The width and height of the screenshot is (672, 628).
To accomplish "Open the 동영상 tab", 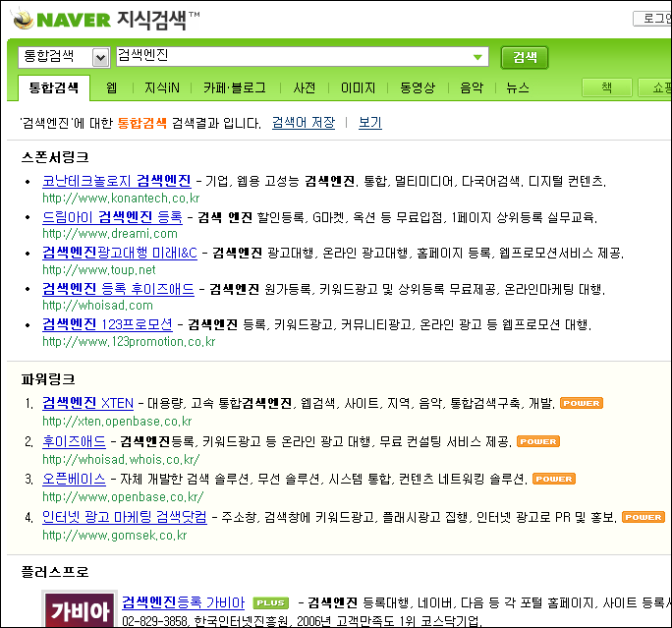I will click(418, 87).
